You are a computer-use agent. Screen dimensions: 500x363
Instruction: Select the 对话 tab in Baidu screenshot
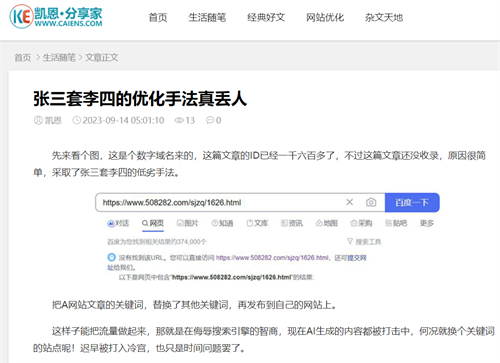tap(118, 223)
